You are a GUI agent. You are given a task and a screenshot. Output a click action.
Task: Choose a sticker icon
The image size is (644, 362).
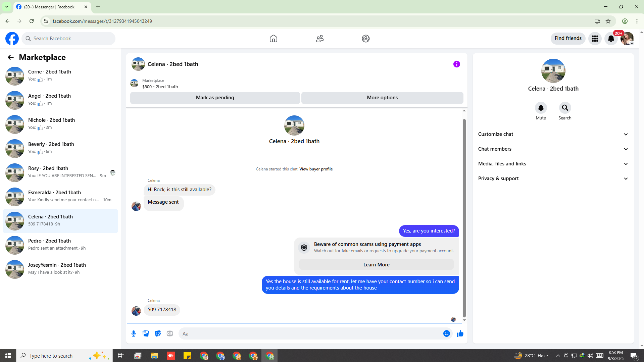click(x=158, y=333)
